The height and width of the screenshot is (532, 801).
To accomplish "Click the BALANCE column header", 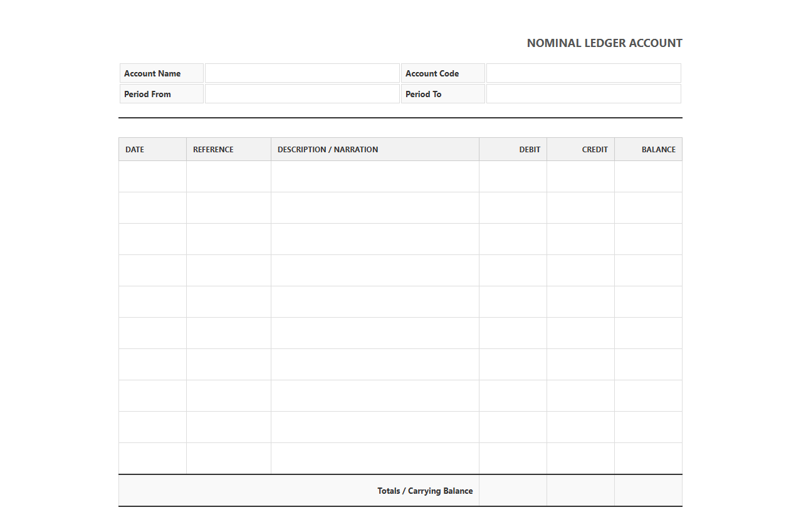I will (649, 149).
